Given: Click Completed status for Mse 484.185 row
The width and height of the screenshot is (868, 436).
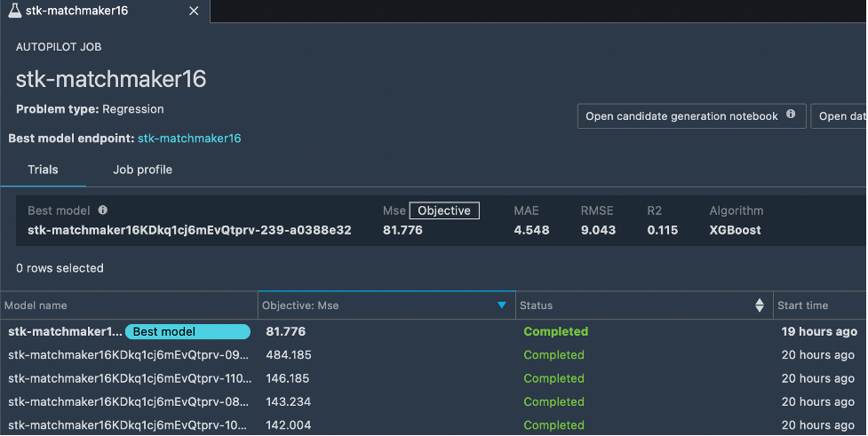Looking at the screenshot, I should click(553, 354).
